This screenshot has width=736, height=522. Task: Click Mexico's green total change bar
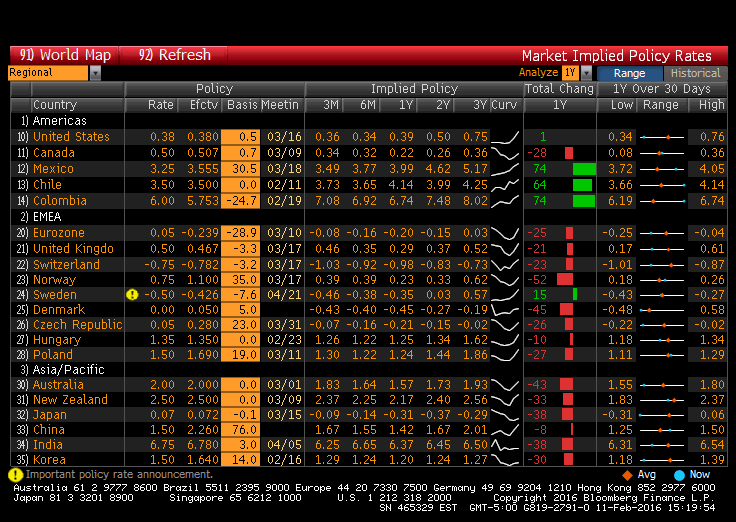pos(584,169)
